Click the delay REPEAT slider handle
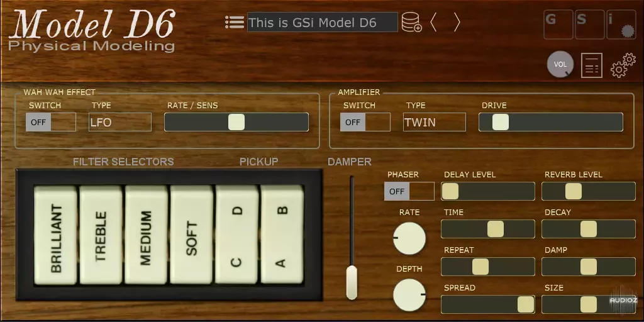Viewport: 644px width, 322px height. 480,267
